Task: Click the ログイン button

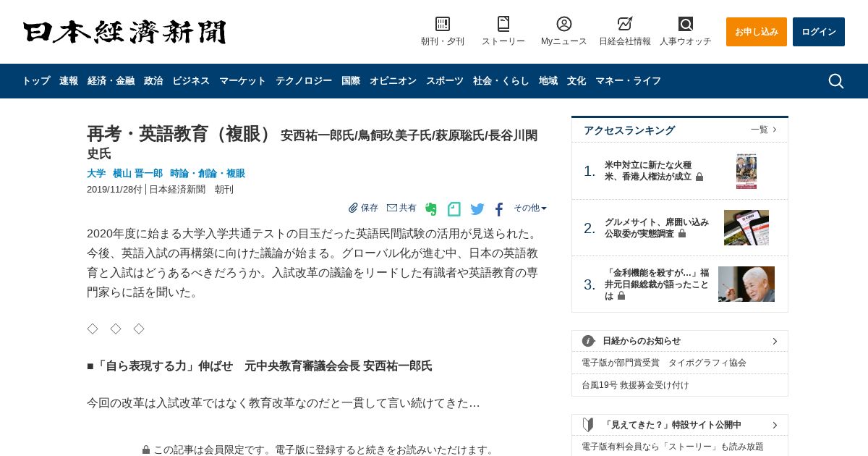Action: [819, 32]
